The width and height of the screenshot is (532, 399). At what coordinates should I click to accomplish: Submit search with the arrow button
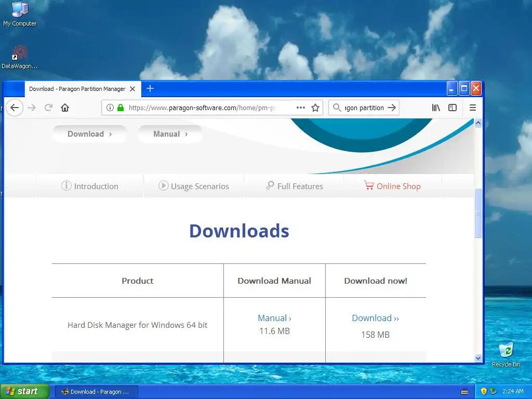392,108
